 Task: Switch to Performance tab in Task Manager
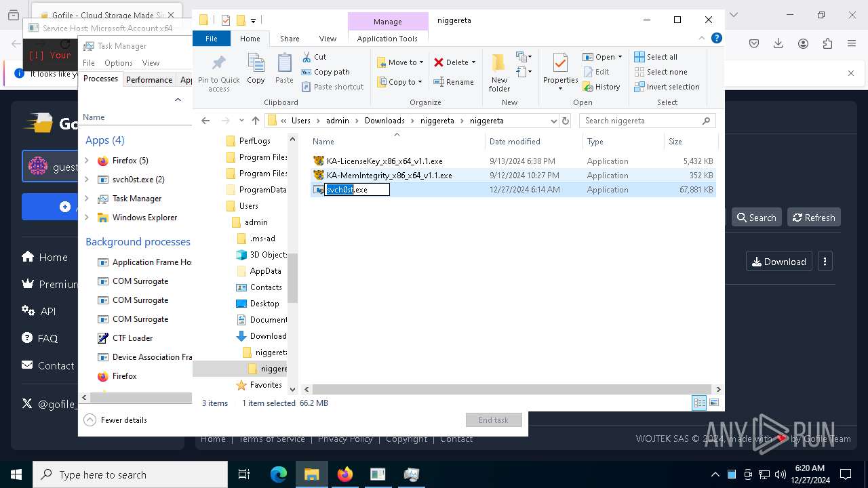pos(149,79)
